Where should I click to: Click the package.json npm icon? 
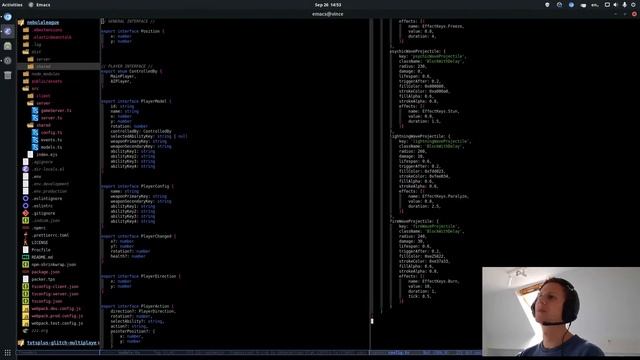(25, 272)
